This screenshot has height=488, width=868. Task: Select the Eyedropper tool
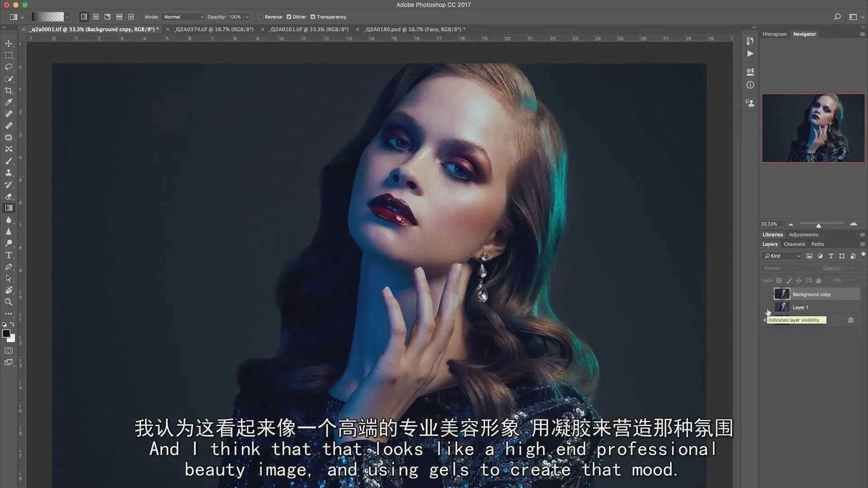9,102
